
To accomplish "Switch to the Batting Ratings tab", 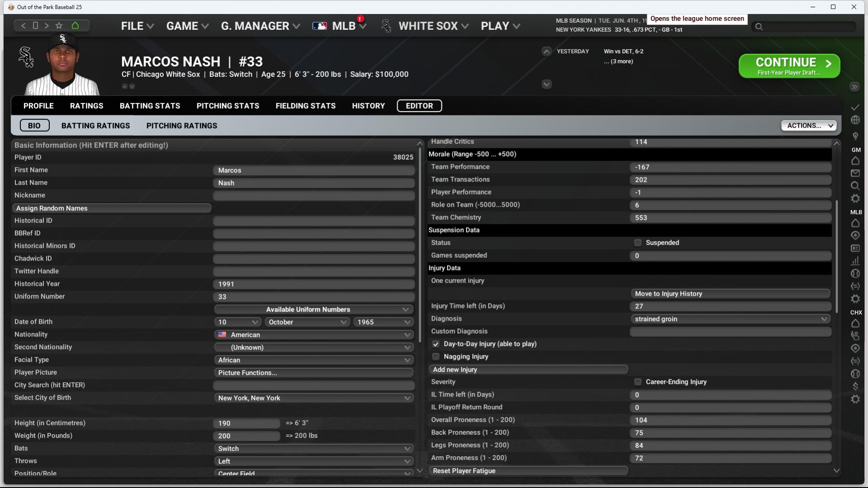I will [95, 126].
